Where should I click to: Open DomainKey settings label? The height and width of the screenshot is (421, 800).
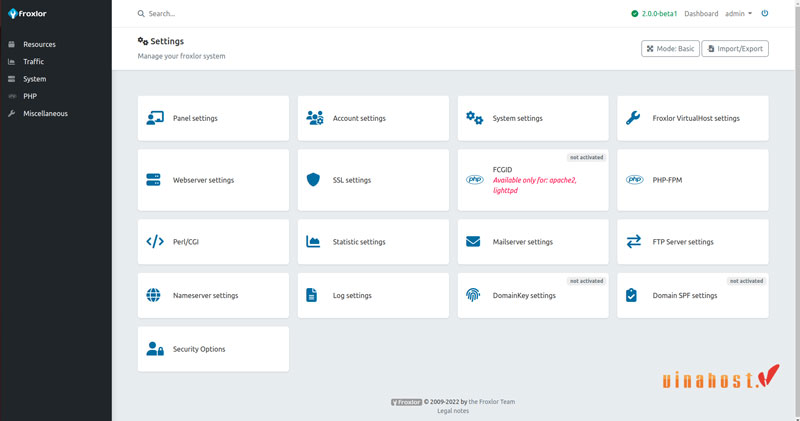pyautogui.click(x=524, y=295)
